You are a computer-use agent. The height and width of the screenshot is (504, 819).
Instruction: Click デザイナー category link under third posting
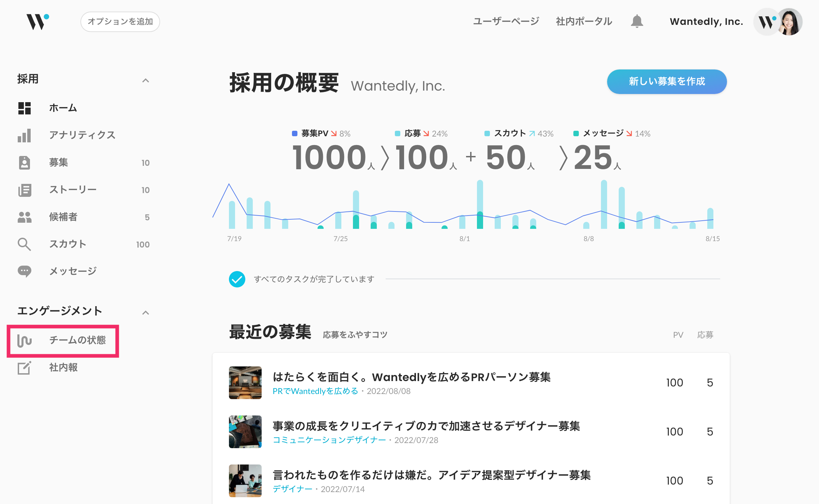click(292, 489)
